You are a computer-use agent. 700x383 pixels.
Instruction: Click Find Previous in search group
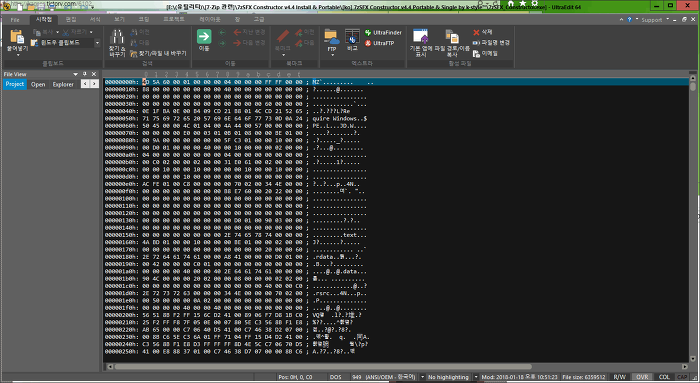[x=139, y=32]
